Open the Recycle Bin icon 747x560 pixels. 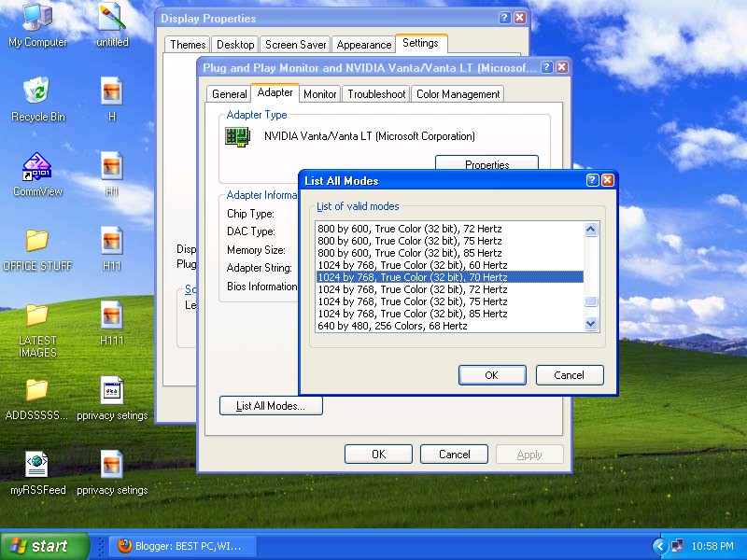pos(37,91)
